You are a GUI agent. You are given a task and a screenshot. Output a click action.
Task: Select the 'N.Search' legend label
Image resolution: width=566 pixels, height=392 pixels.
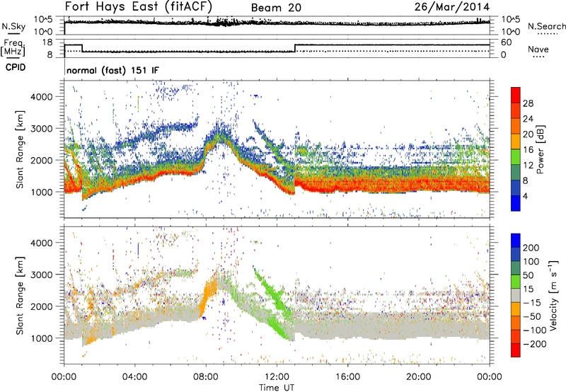pos(546,26)
